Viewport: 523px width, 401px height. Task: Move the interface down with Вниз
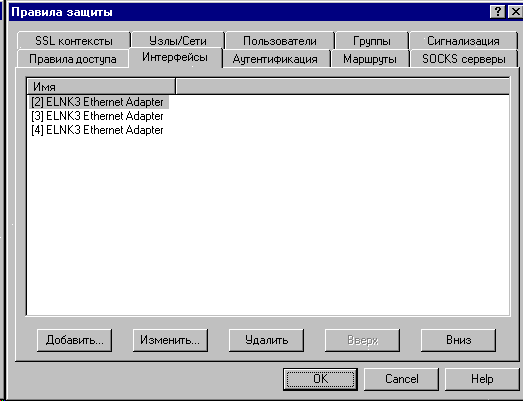[458, 340]
